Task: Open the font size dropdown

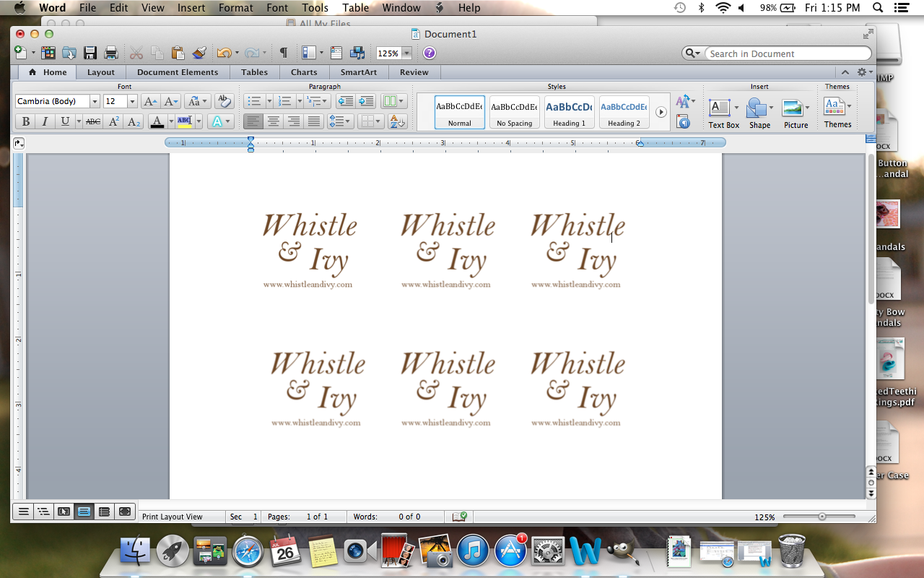Action: click(x=132, y=101)
